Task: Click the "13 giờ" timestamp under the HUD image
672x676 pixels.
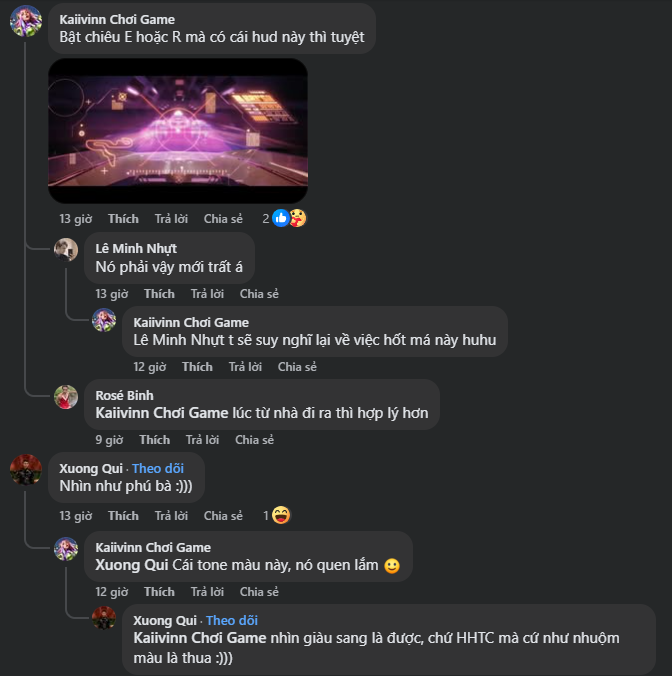Action: coord(75,219)
